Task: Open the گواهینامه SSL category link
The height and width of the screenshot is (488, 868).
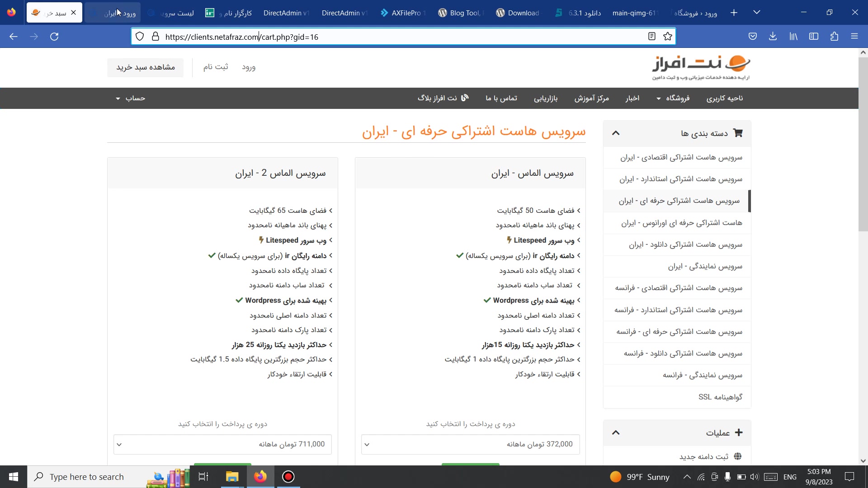Action: 720,397
